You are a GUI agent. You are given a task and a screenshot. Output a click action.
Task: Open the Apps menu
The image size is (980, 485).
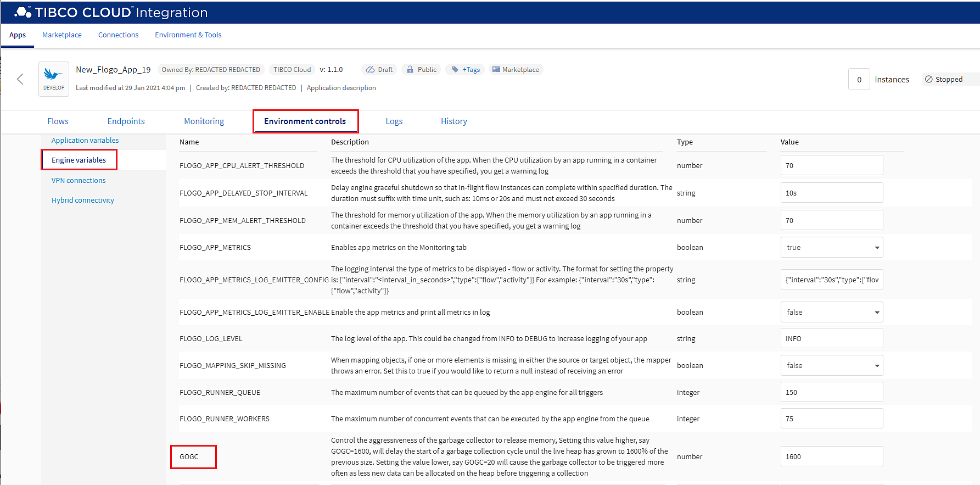coord(18,35)
